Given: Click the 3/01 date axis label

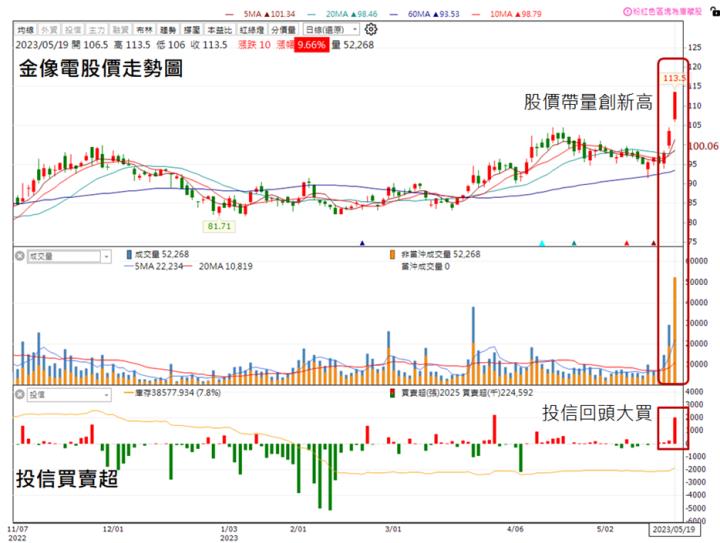Looking at the screenshot, I should click(x=393, y=529).
